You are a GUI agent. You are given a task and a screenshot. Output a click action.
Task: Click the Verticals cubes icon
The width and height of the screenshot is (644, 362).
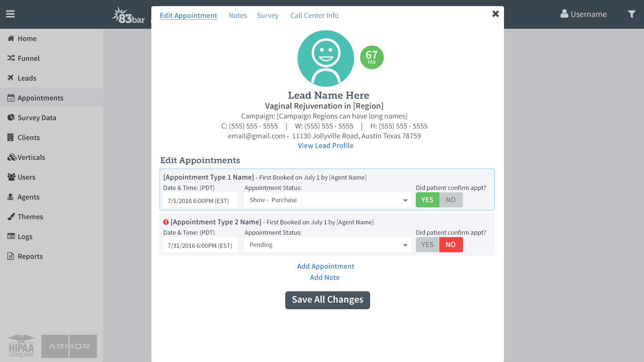click(12, 157)
